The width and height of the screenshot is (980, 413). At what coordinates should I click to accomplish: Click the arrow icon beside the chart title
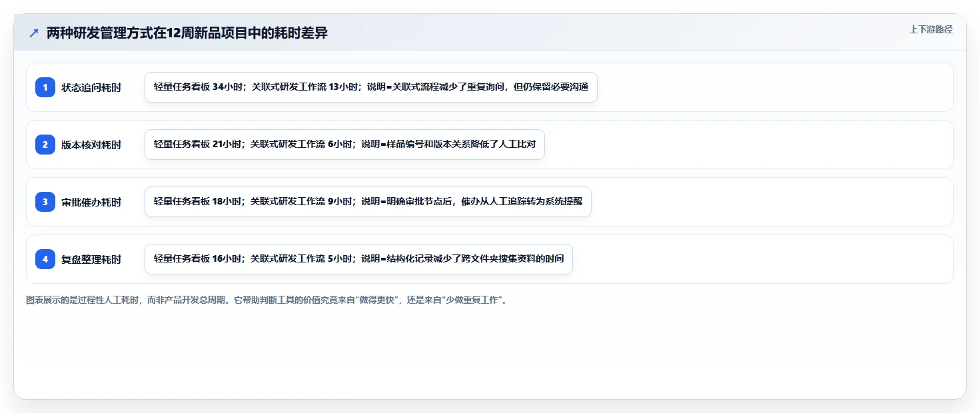34,33
